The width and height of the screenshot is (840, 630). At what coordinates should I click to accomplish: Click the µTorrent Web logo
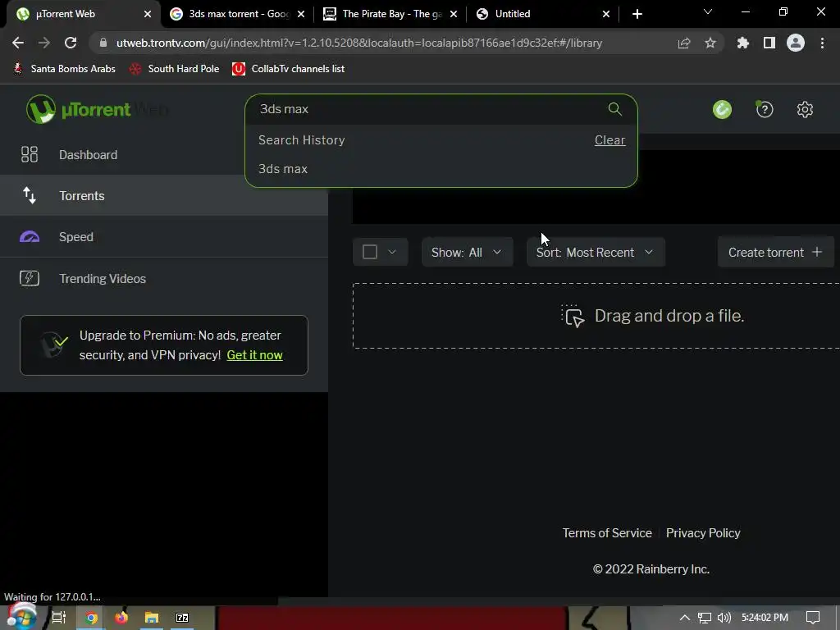(x=98, y=109)
